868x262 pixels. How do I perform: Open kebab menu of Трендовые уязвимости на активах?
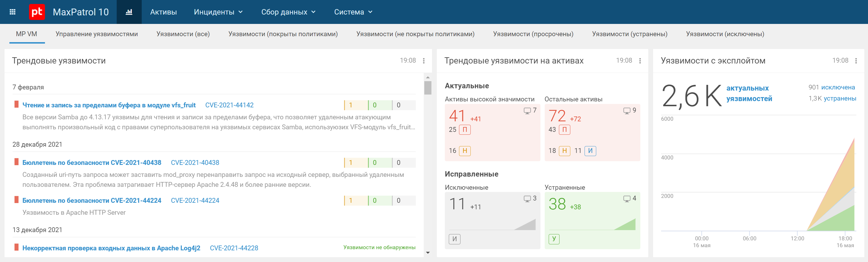click(639, 61)
